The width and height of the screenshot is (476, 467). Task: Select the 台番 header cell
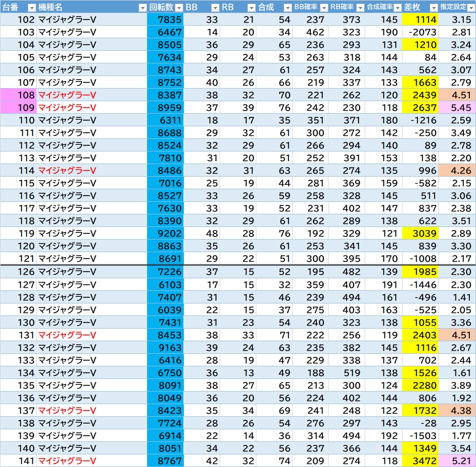[x=18, y=7]
